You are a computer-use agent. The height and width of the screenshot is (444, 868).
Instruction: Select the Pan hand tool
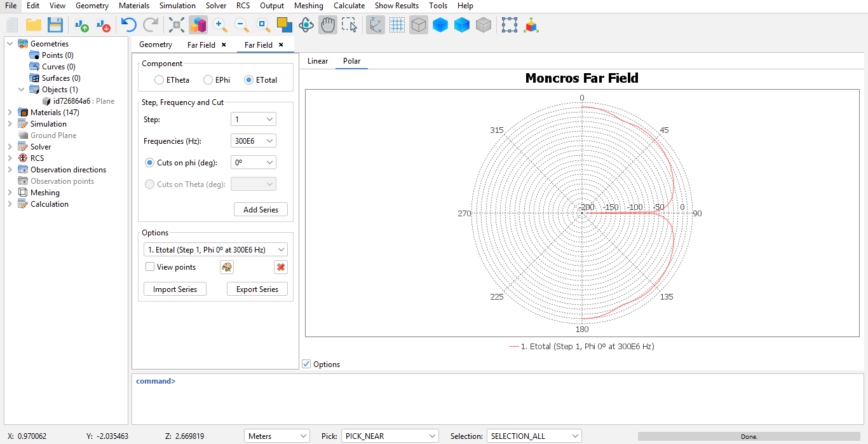328,25
